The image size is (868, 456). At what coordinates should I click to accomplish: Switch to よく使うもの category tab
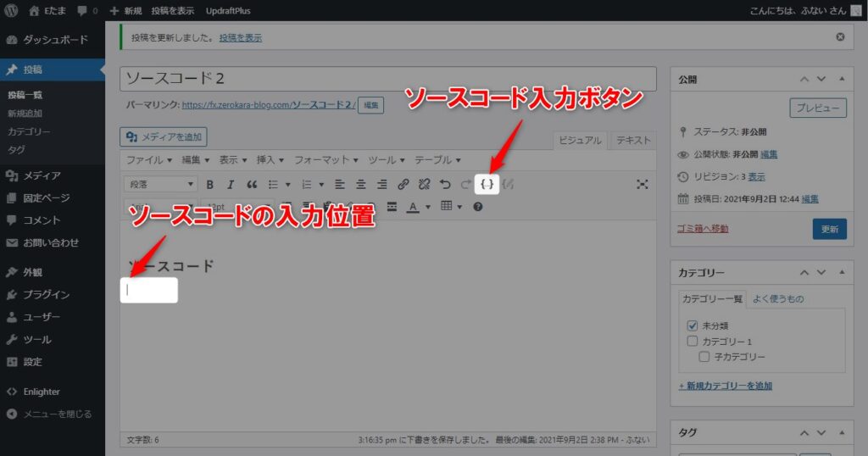point(778,299)
